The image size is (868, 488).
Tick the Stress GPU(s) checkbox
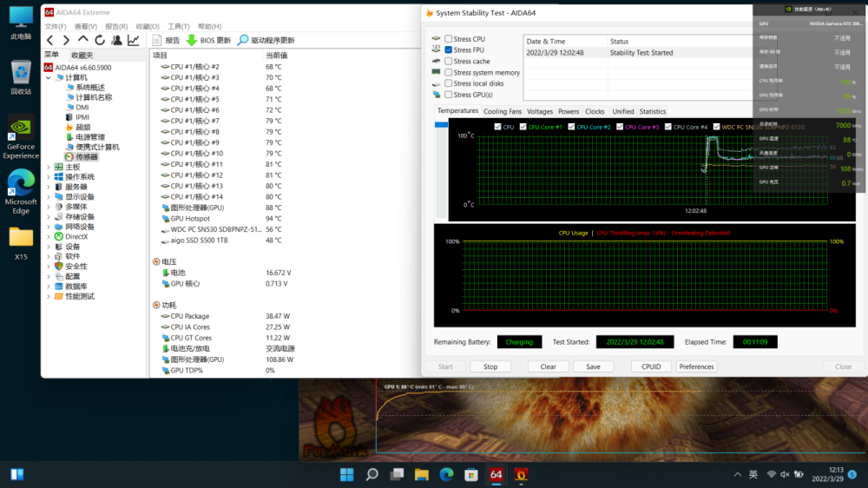pos(449,95)
